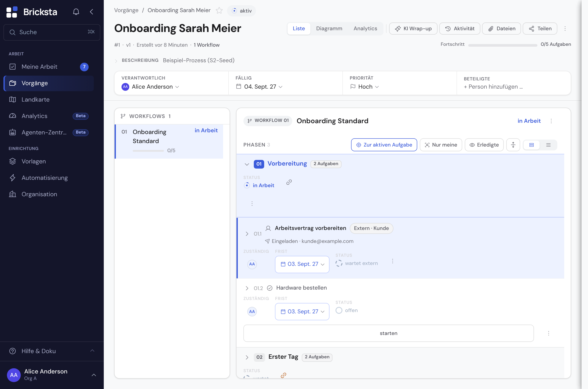Click the Suche search field
This screenshot has width=588, height=389.
coord(52,32)
